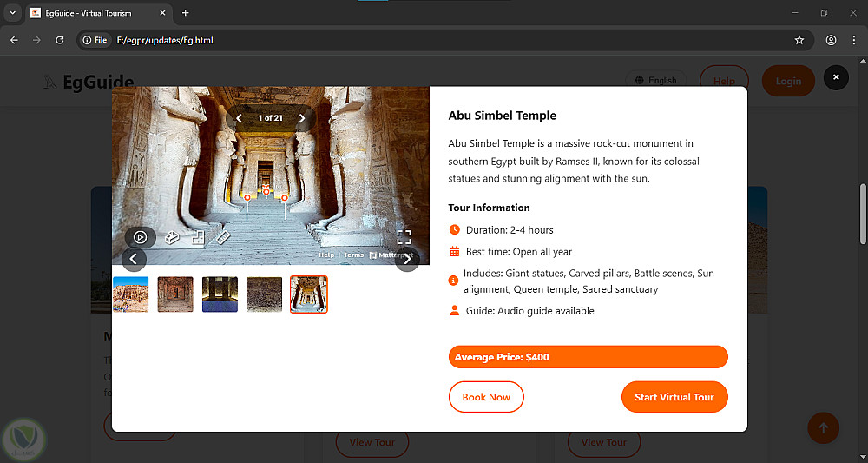868x463 pixels.
Task: Select the measurement ruler tool
Action: [223, 236]
